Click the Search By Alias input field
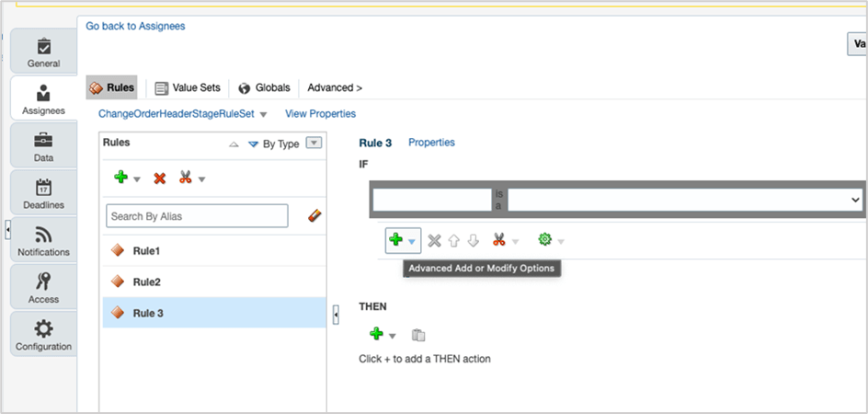The height and width of the screenshot is (414, 868). pyautogui.click(x=197, y=216)
